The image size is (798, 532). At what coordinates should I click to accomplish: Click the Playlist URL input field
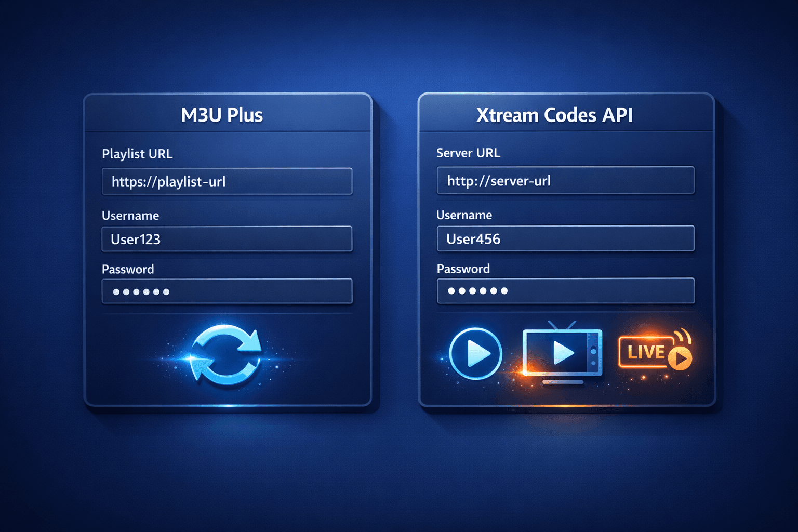227,181
